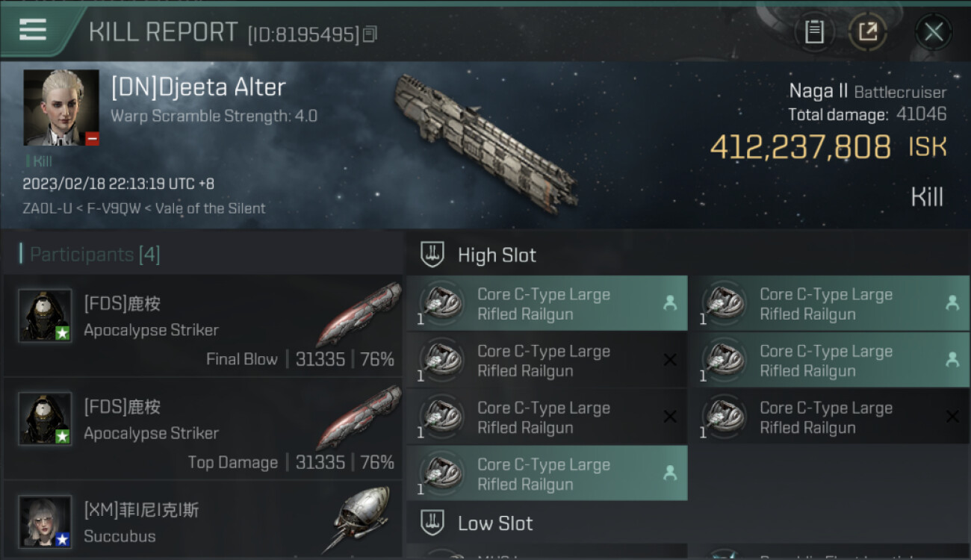The width and height of the screenshot is (971, 560).
Task: Click first highlighted railgun in left column
Action: [x=546, y=304]
